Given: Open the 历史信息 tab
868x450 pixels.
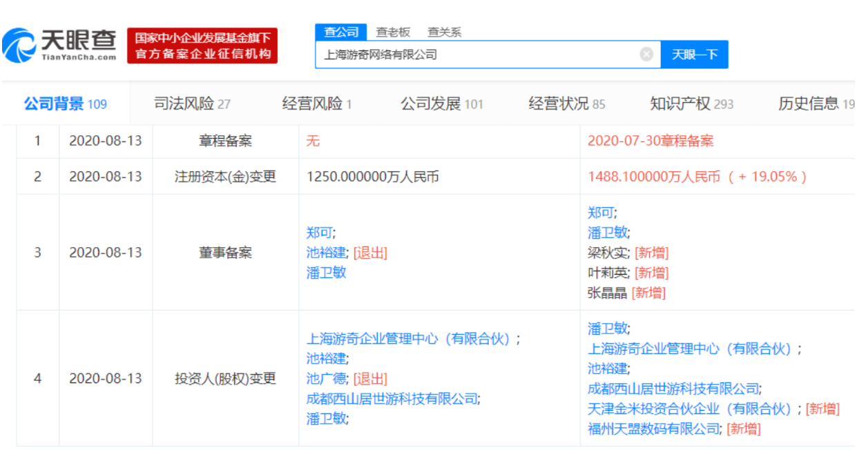Looking at the screenshot, I should [815, 104].
